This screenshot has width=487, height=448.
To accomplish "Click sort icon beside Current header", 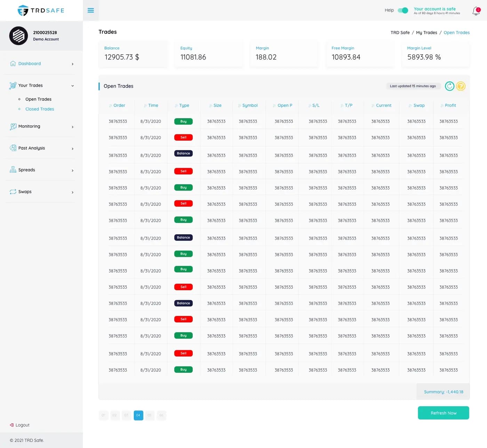I will (x=373, y=105).
